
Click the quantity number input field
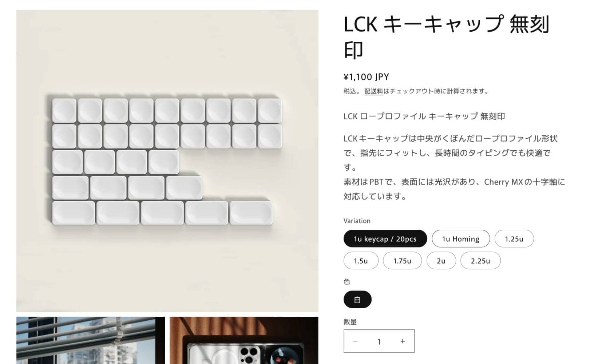[x=379, y=341]
